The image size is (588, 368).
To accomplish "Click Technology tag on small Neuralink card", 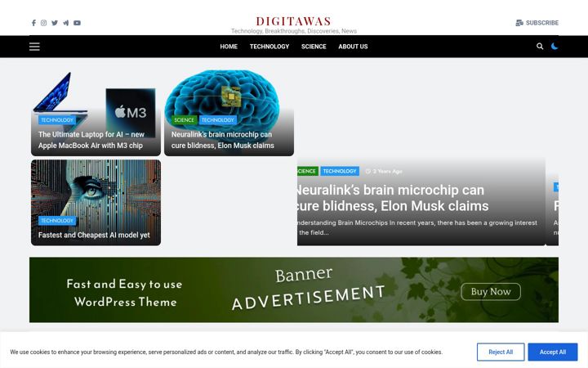I will point(217,119).
